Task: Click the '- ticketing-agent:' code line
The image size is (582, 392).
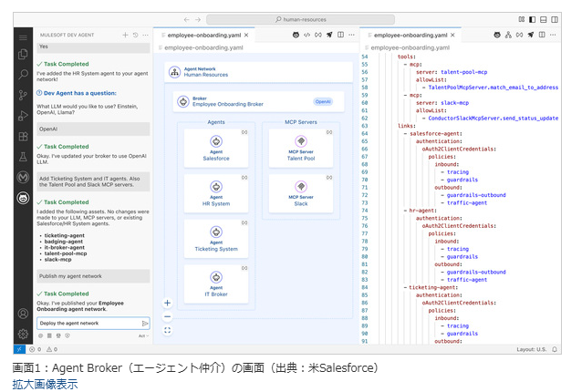Action: coord(431,287)
